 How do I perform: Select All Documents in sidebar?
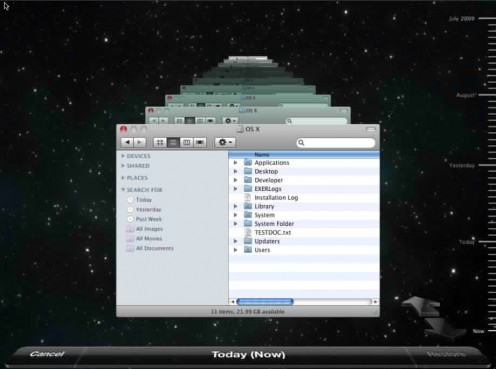[155, 248]
